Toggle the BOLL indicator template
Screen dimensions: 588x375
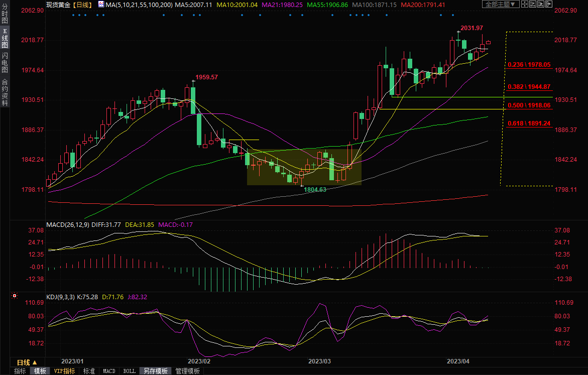point(129,371)
